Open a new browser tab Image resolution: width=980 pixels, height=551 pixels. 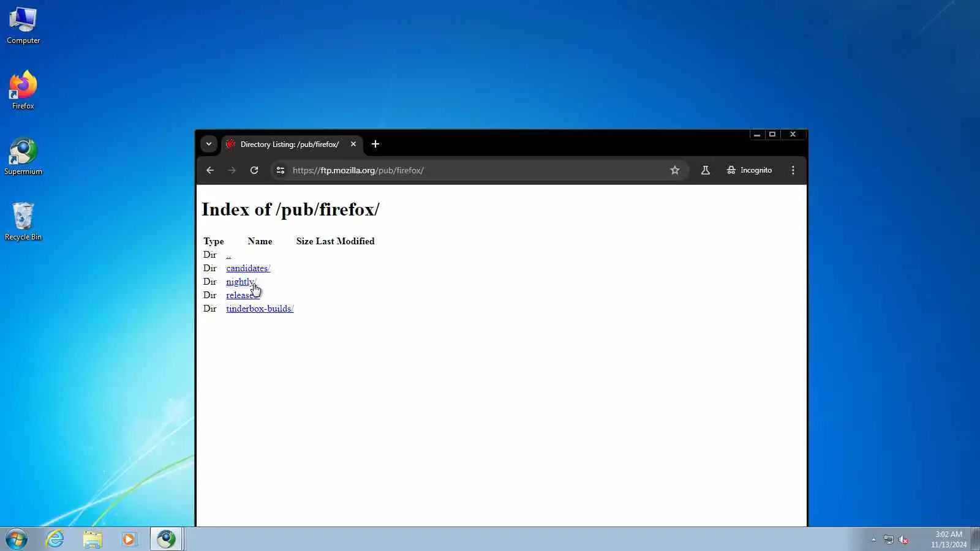tap(375, 144)
